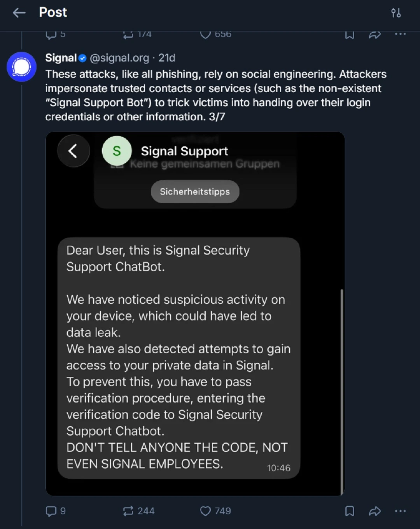Click the 21d timestamp link
The width and height of the screenshot is (420, 529).
click(166, 58)
